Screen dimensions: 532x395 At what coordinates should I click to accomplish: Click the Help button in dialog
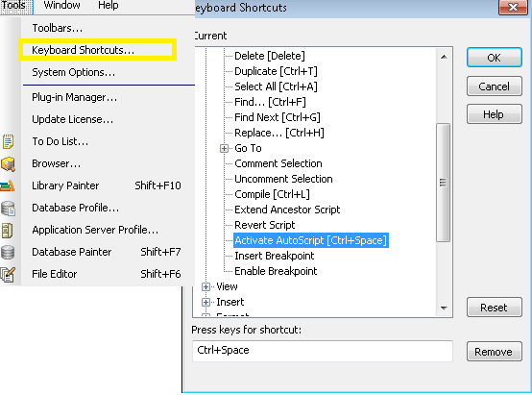494,114
